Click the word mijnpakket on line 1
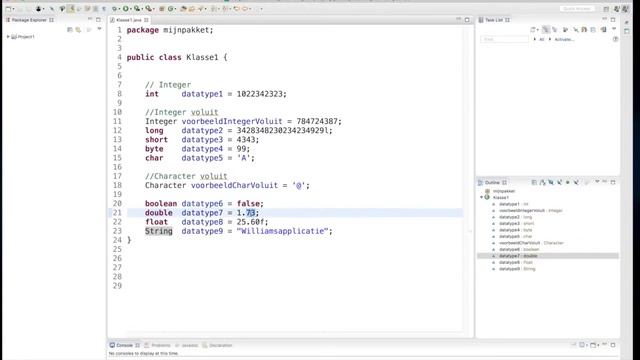 pyautogui.click(x=186, y=30)
